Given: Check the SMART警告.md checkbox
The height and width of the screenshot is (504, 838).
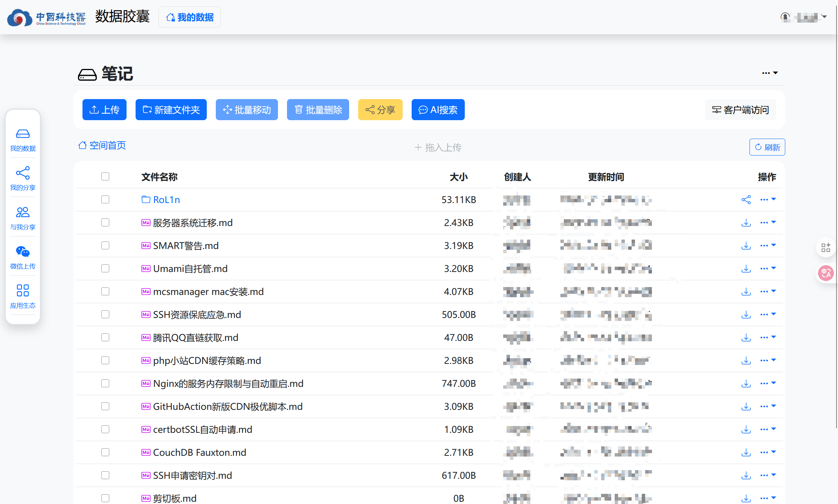Looking at the screenshot, I should 105,246.
